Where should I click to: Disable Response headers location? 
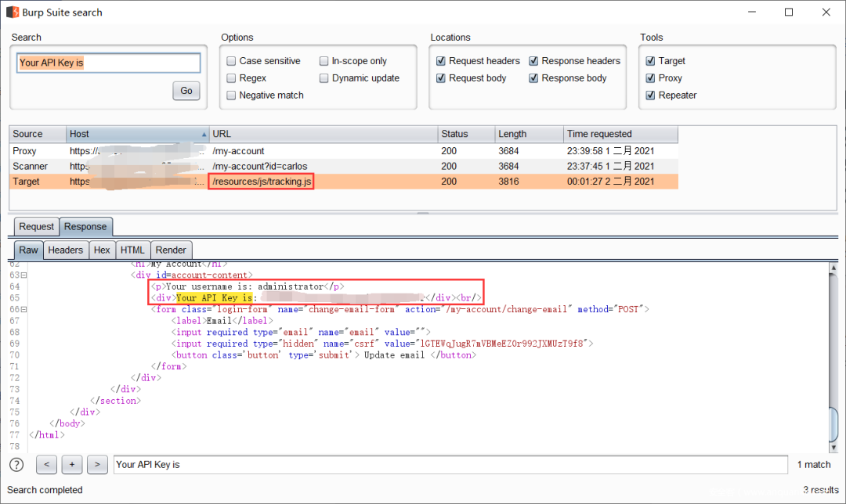[533, 61]
